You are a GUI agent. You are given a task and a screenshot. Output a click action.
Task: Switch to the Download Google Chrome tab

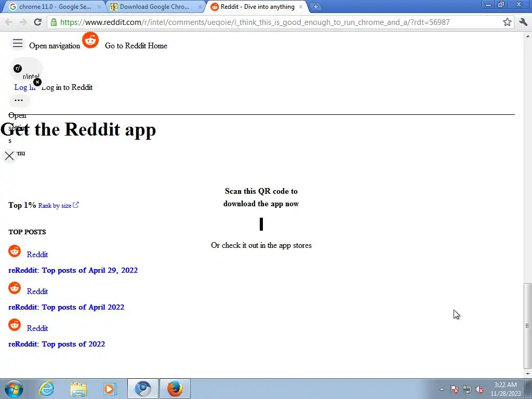pyautogui.click(x=154, y=7)
